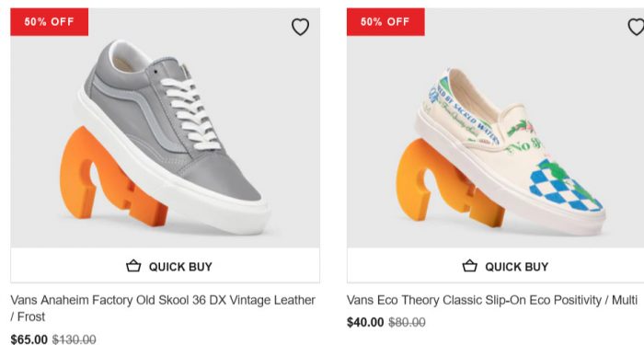Image resolution: width=644 pixels, height=345 pixels.
Task: Add grey Old Skool to wishlist heart
Action: [x=300, y=27]
